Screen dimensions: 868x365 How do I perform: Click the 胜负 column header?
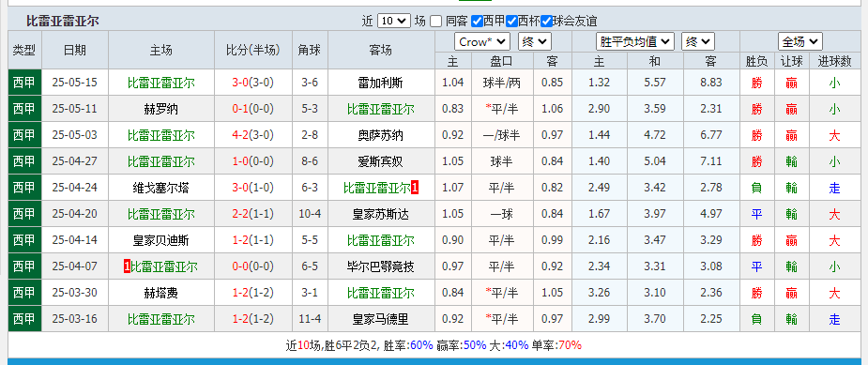(756, 62)
